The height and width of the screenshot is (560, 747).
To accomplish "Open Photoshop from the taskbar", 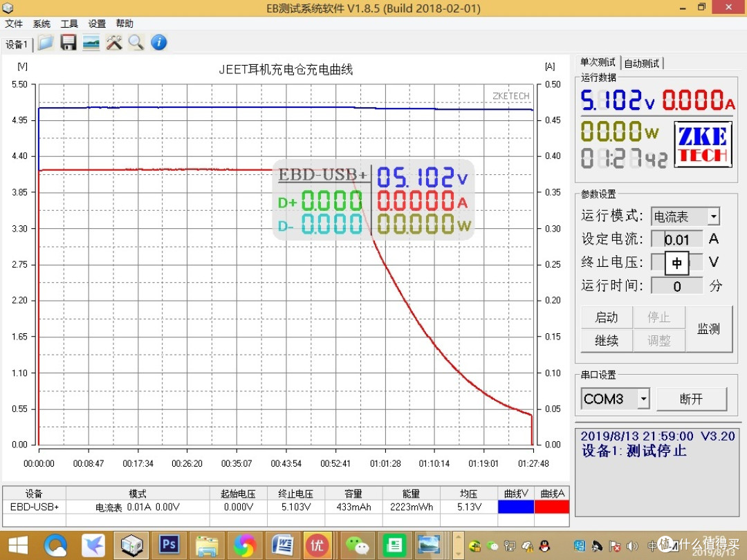I will pyautogui.click(x=169, y=545).
